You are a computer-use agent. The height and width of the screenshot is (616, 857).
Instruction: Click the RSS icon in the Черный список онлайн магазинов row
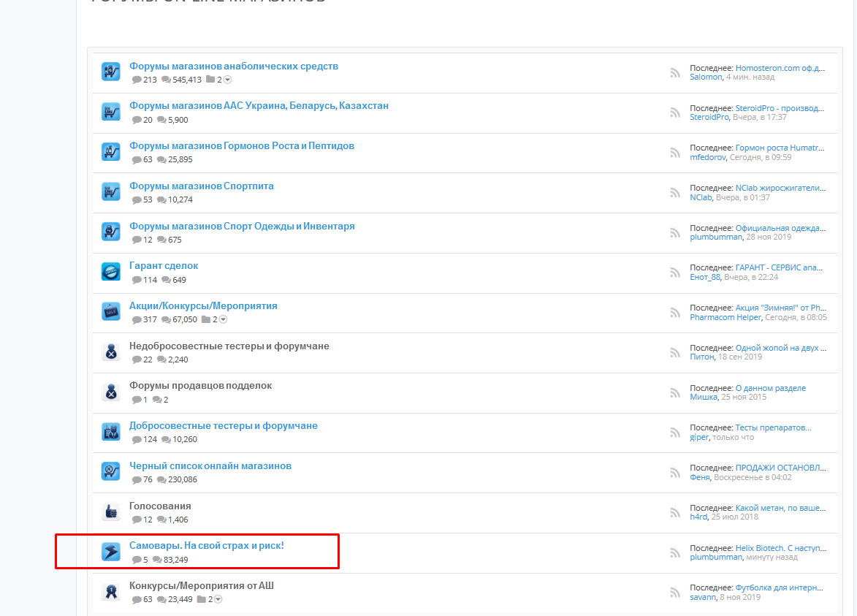(x=675, y=473)
